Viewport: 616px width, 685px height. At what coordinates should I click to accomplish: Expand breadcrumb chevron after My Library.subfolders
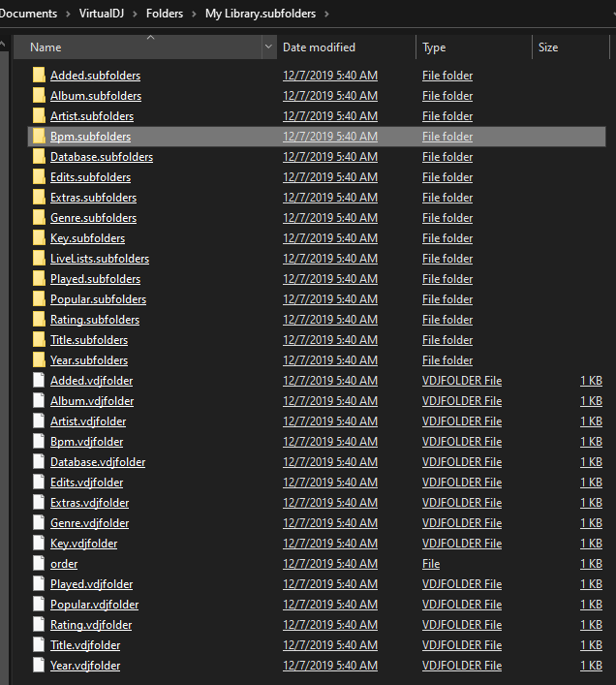tap(326, 14)
